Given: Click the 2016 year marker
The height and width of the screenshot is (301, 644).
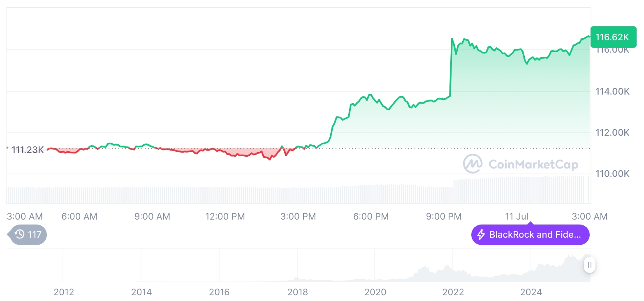Looking at the screenshot, I should [x=219, y=292].
